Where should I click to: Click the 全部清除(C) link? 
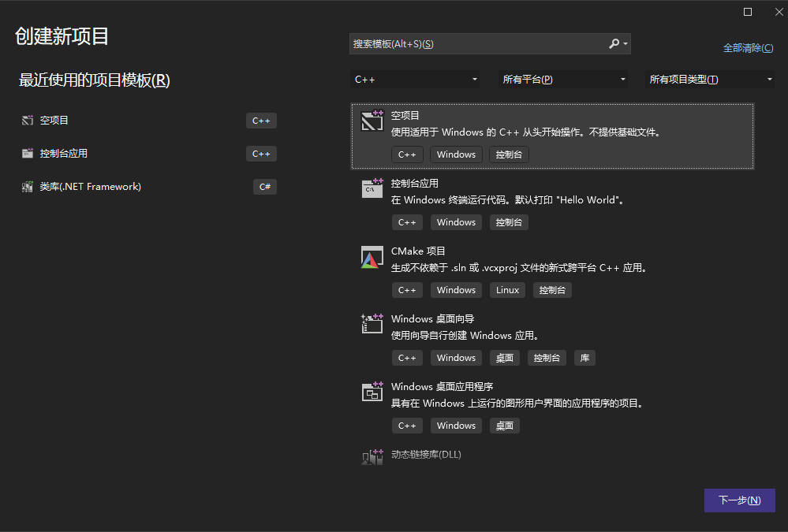click(748, 47)
